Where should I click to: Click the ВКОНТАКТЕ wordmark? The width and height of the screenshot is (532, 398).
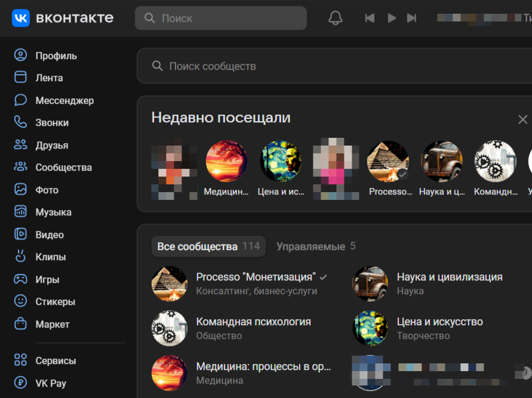[x=75, y=18]
